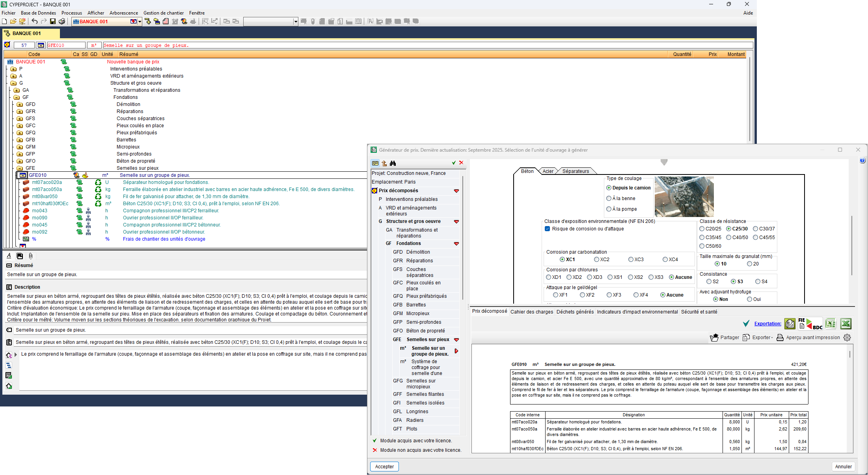Click the binoculars search icon
The image size is (868, 475).
click(x=393, y=163)
